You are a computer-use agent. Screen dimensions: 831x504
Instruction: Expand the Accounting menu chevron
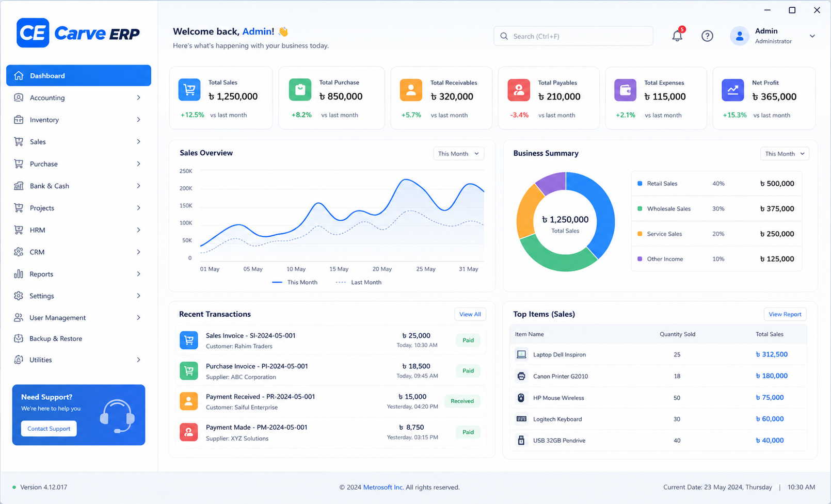(x=138, y=97)
